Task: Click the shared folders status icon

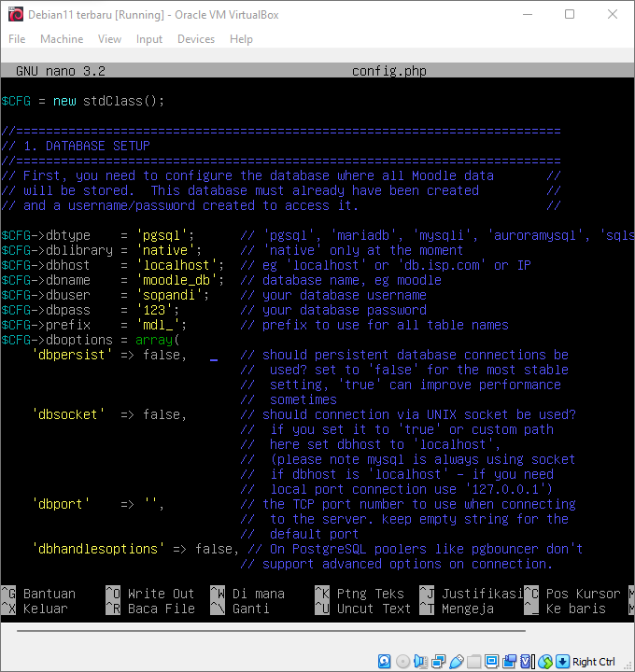Action: 473,662
